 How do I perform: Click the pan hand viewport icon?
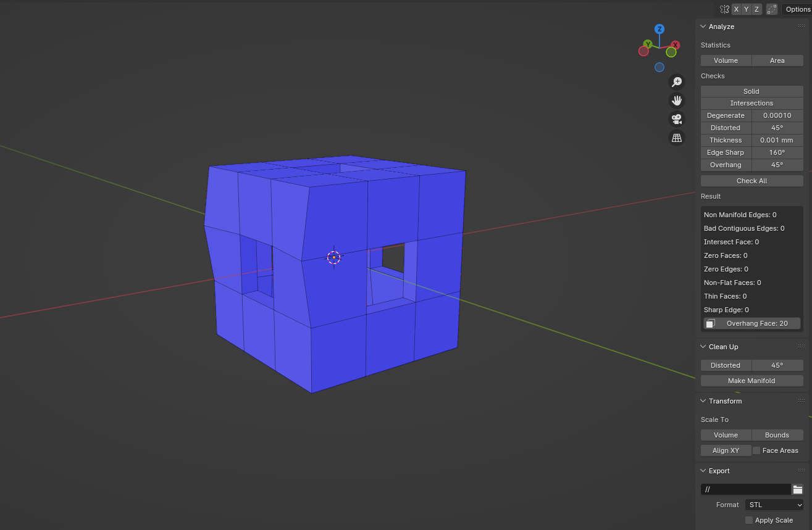(677, 100)
